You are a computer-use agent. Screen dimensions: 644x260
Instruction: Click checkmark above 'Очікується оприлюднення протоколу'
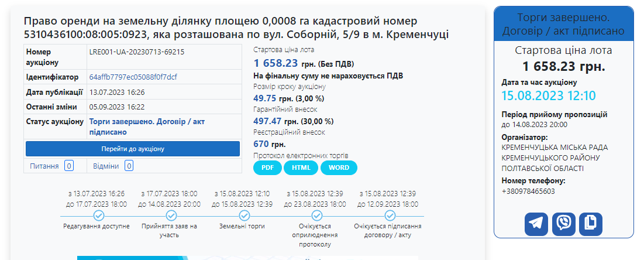(x=315, y=215)
